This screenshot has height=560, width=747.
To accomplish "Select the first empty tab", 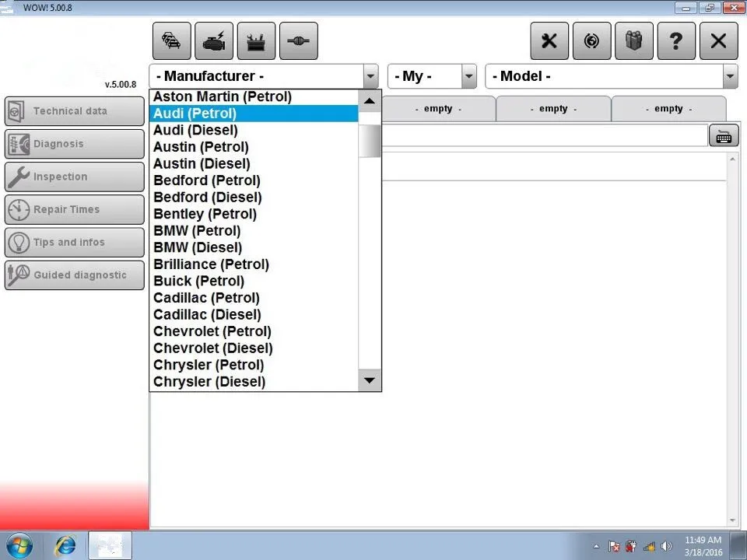I will click(438, 109).
